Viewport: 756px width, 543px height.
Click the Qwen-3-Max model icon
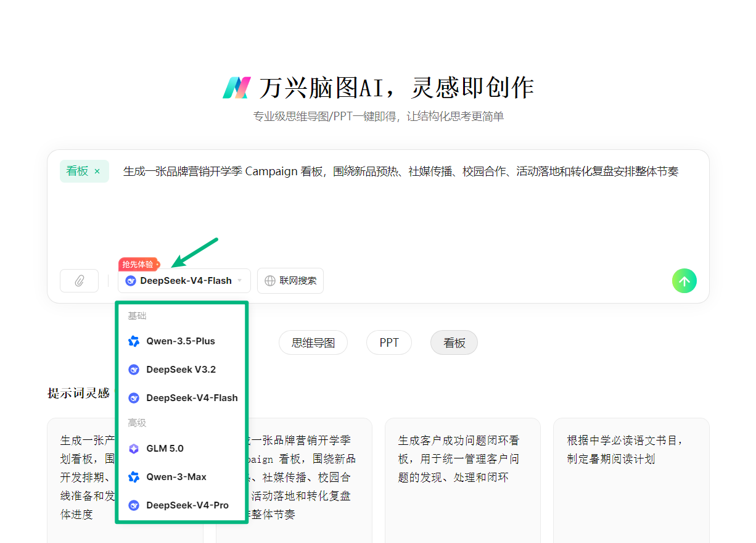pos(134,477)
